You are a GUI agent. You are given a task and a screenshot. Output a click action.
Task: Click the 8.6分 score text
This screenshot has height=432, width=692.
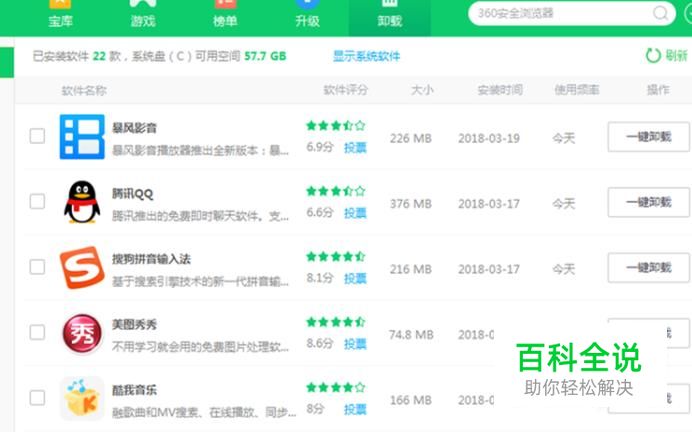pos(320,343)
